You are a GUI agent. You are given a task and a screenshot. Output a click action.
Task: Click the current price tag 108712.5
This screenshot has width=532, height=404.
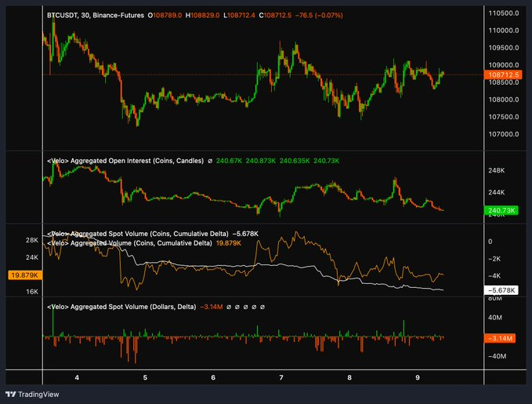[x=503, y=75]
